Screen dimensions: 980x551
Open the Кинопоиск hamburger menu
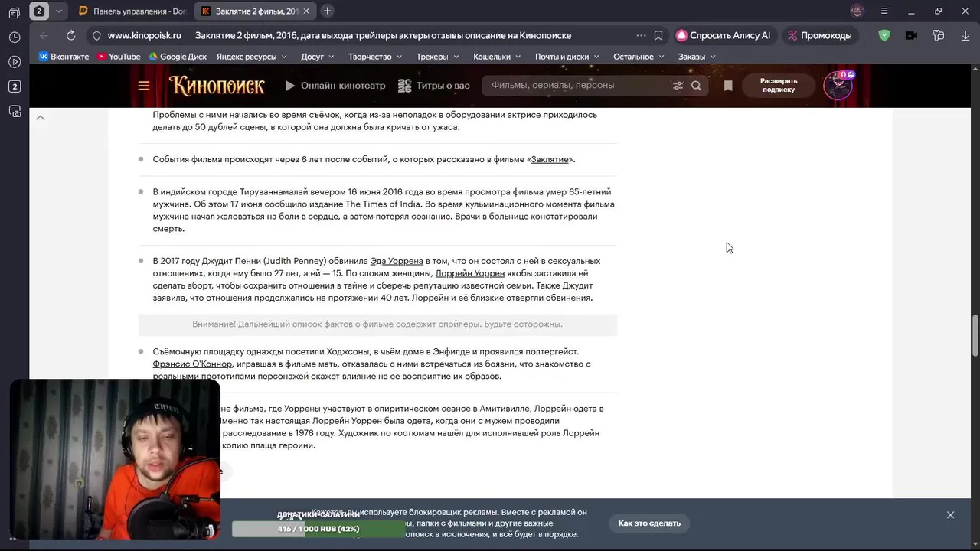click(144, 86)
